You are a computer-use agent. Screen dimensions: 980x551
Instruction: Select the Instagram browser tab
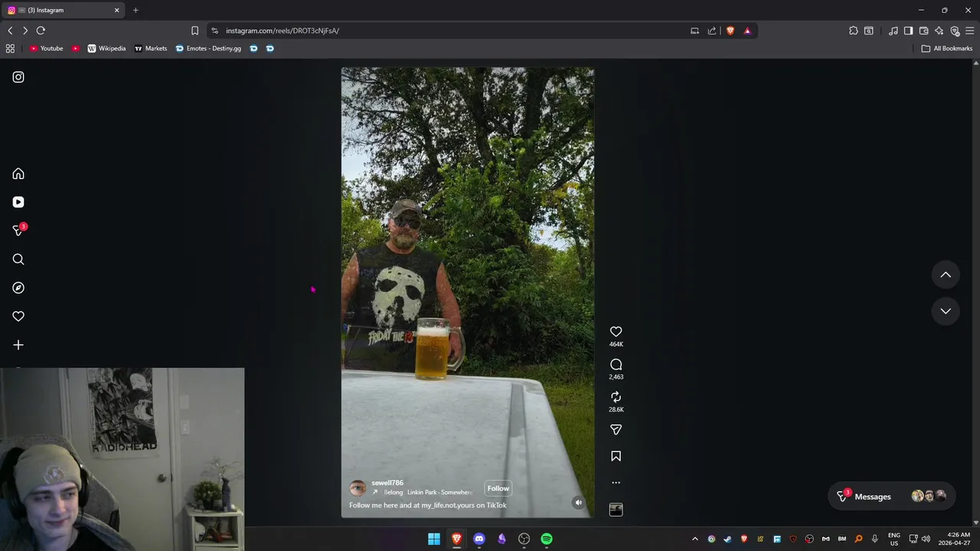pos(61,10)
